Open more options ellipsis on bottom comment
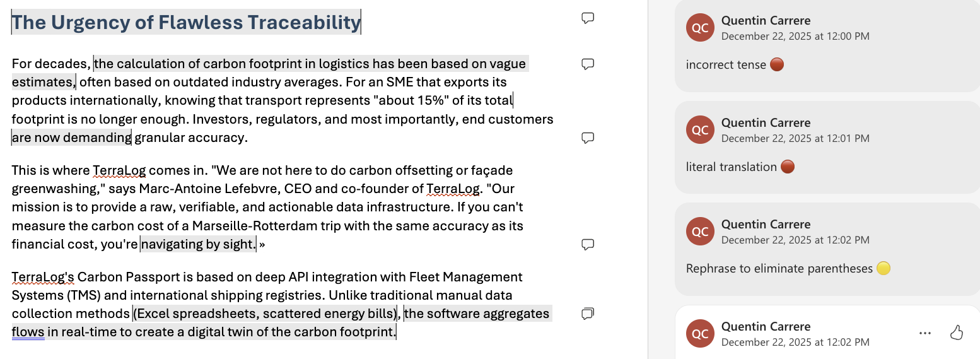This screenshot has height=359, width=980. click(x=925, y=333)
